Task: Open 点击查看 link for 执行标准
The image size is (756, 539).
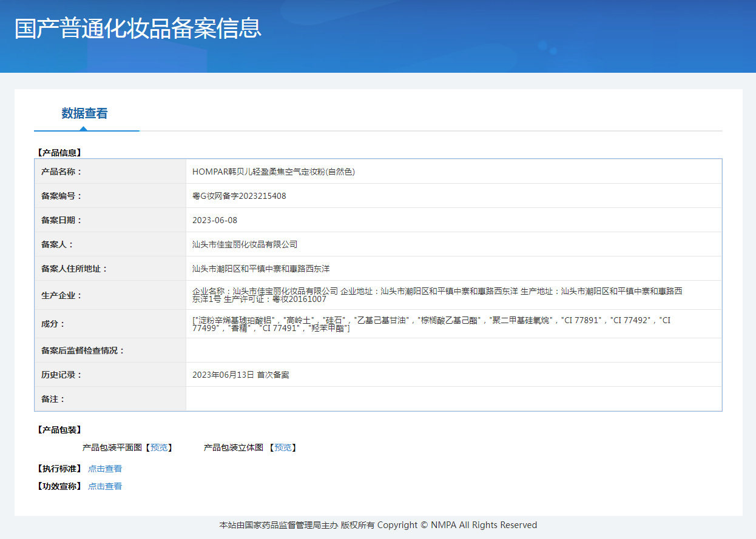Action: coord(105,469)
